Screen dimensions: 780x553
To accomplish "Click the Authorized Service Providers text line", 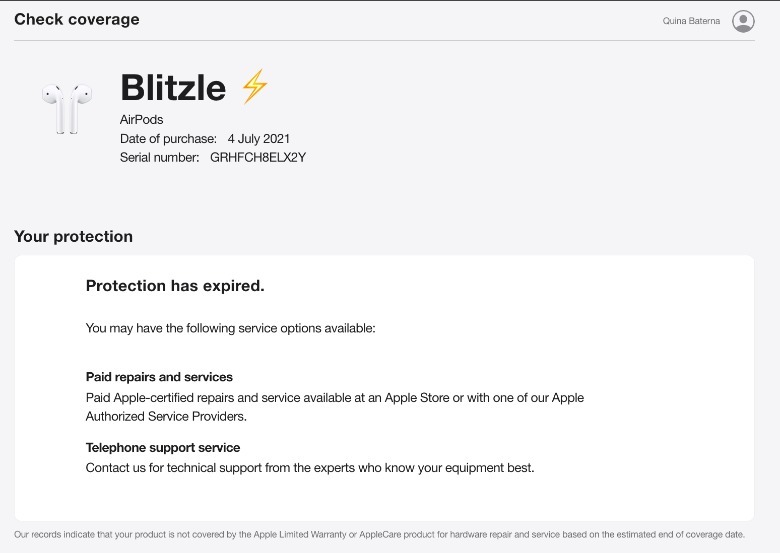I will pyautogui.click(x=166, y=416).
